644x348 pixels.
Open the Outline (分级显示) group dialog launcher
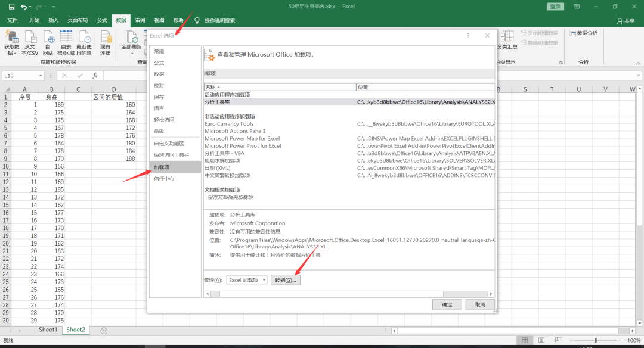pyautogui.click(x=561, y=63)
